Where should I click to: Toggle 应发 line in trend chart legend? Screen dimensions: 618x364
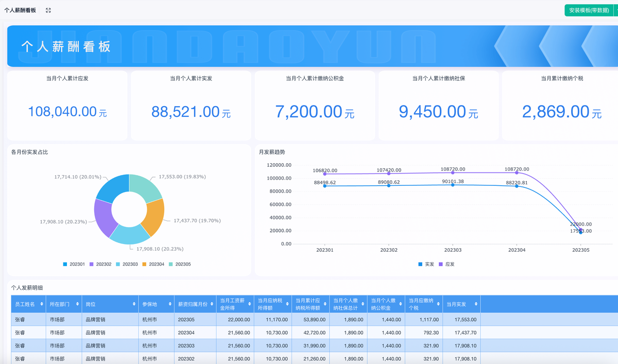pos(446,264)
